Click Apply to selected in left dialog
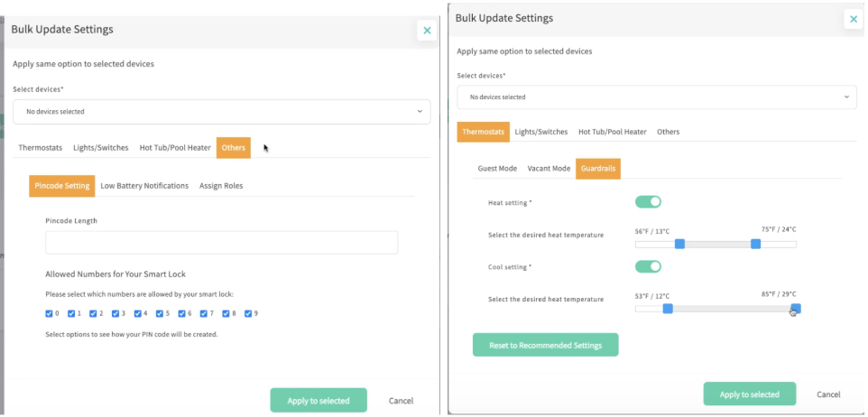This screenshot has height=417, width=868. coord(319,400)
